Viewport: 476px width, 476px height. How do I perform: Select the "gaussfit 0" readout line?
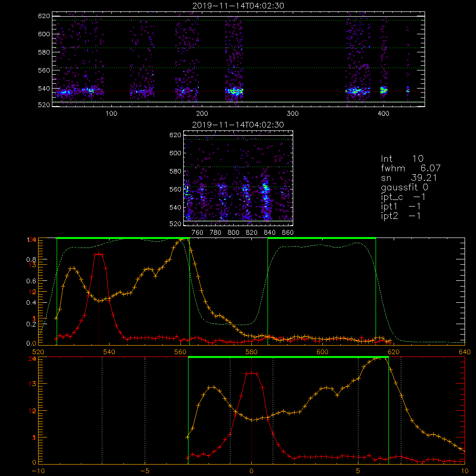[x=405, y=188]
